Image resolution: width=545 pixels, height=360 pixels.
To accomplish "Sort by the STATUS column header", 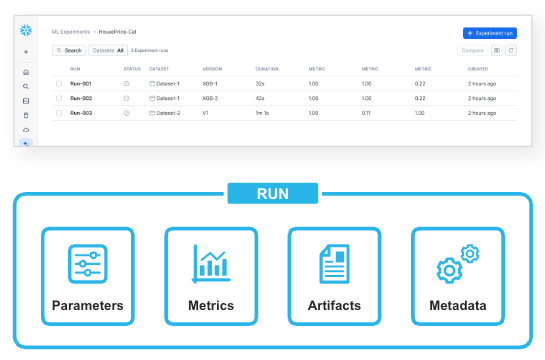I will pyautogui.click(x=132, y=69).
